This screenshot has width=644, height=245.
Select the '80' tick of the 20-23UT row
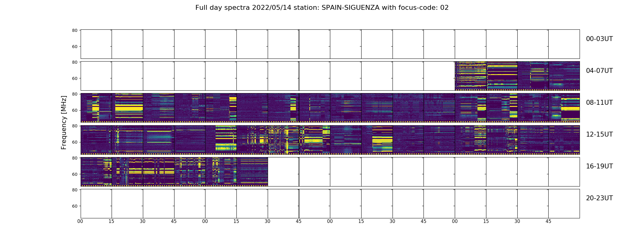coord(75,190)
